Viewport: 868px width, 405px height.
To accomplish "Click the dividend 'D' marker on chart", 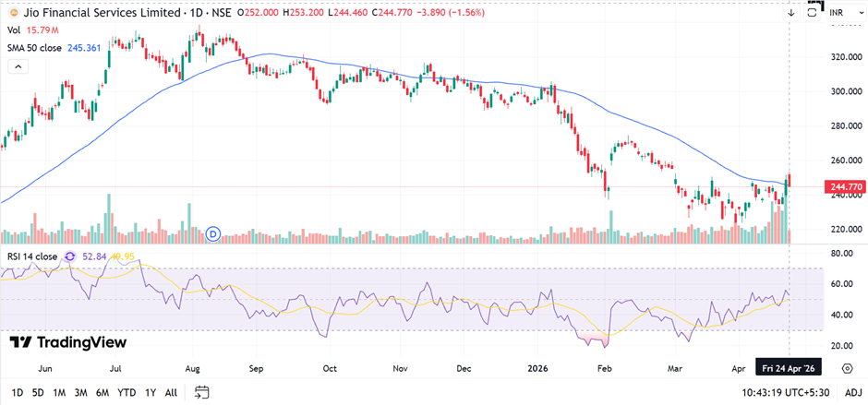I will (x=214, y=234).
